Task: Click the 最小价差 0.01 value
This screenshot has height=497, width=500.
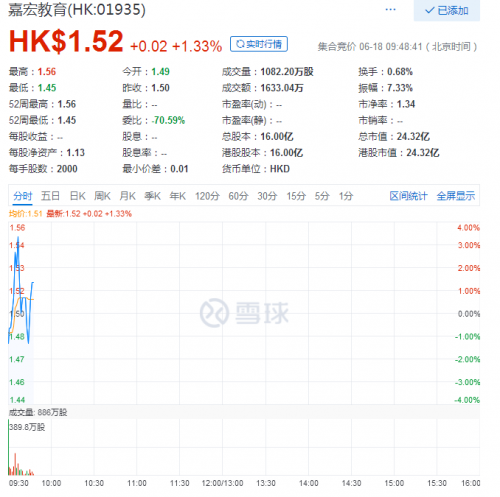Action: pos(179,169)
